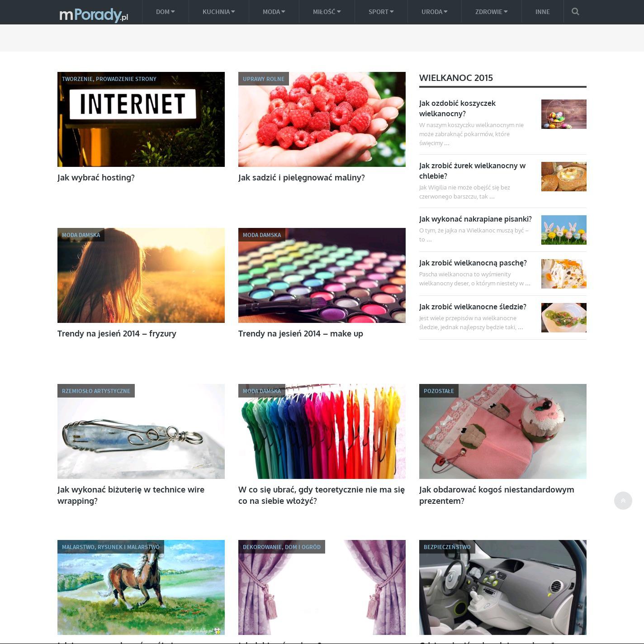644x644 pixels.
Task: Open the URODA menu
Action: 434,12
